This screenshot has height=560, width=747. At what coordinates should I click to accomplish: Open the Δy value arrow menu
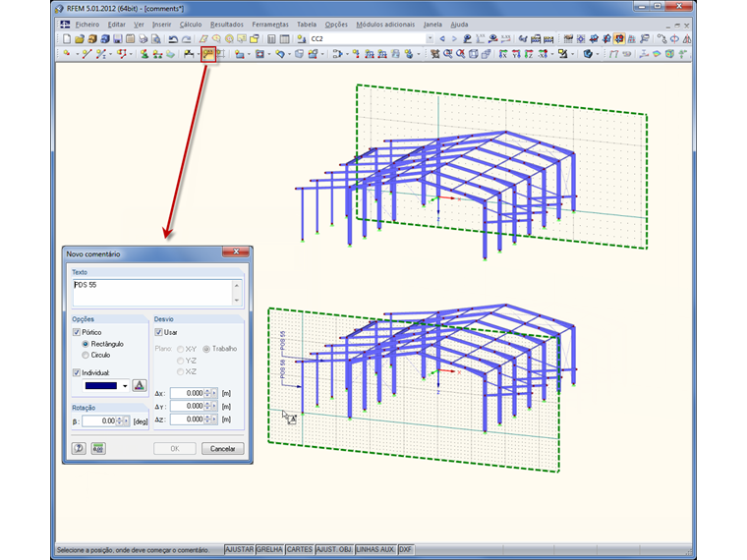pyautogui.click(x=214, y=406)
